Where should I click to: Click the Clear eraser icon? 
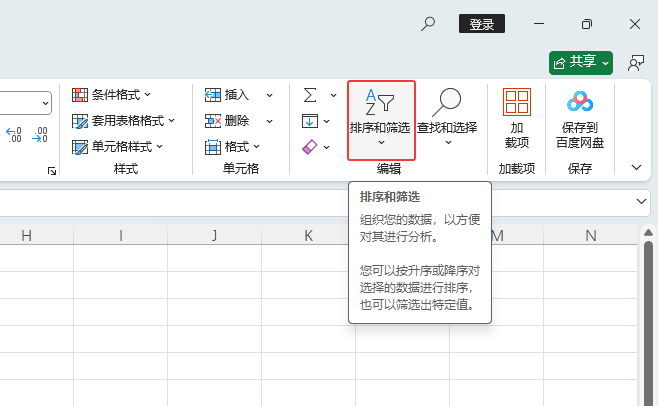310,147
